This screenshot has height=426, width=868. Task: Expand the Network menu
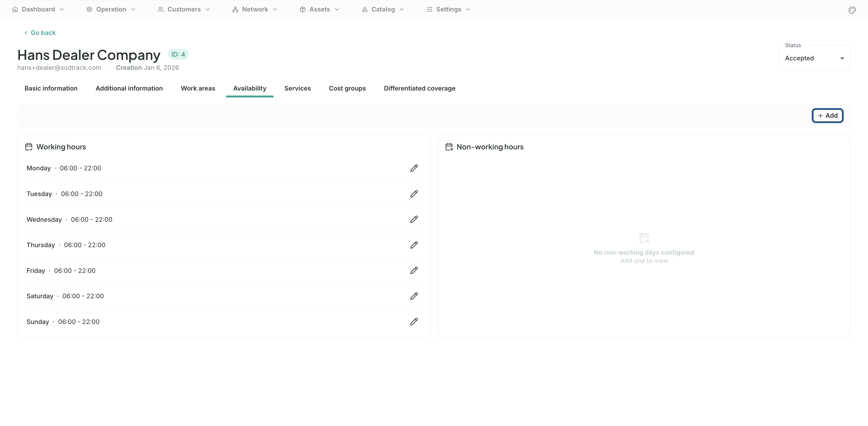(255, 9)
